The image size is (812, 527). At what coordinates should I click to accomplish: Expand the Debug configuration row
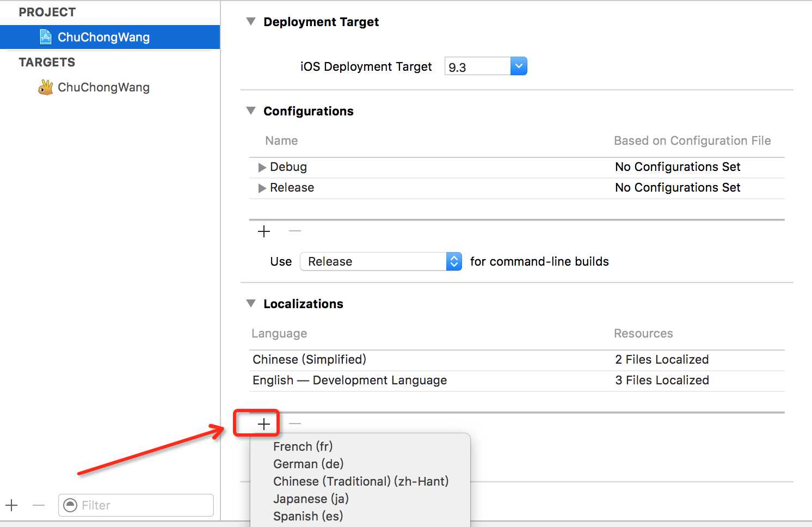pyautogui.click(x=262, y=167)
